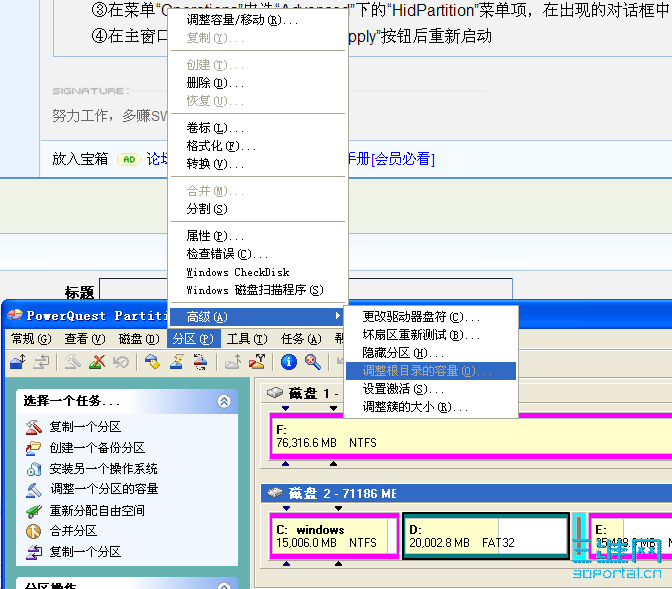Screen dimensions: 672x589
Task: Click the Resize/Move partition toolbar icon
Action: click(18, 362)
